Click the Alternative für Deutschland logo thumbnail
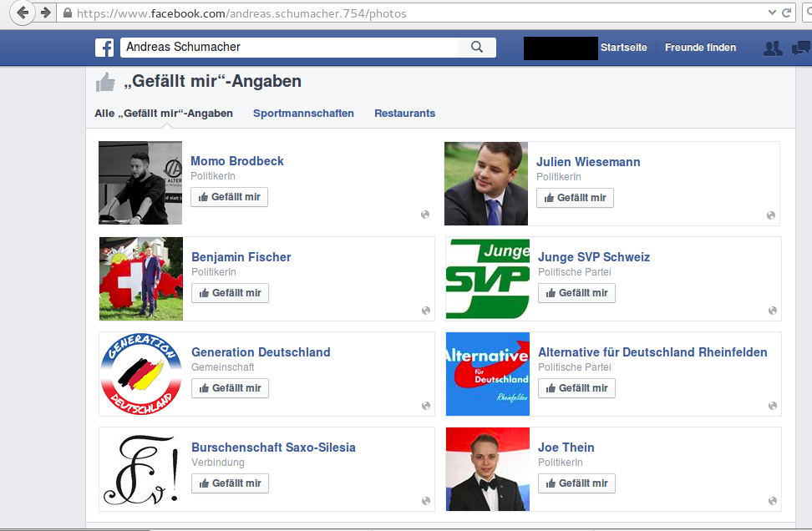The width and height of the screenshot is (812, 531). pyautogui.click(x=488, y=374)
